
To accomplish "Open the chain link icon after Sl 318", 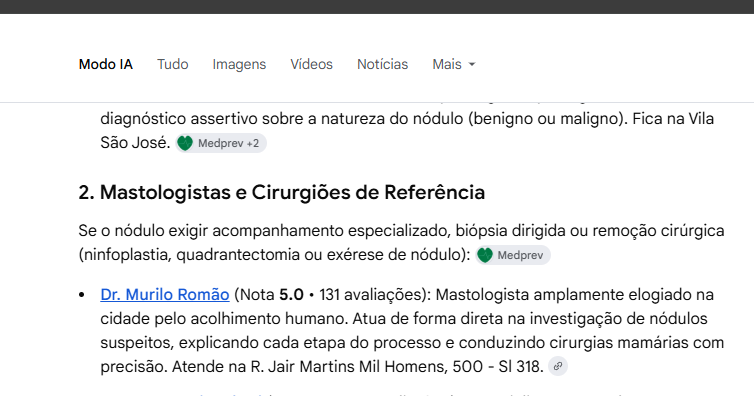I will pyautogui.click(x=558, y=366).
